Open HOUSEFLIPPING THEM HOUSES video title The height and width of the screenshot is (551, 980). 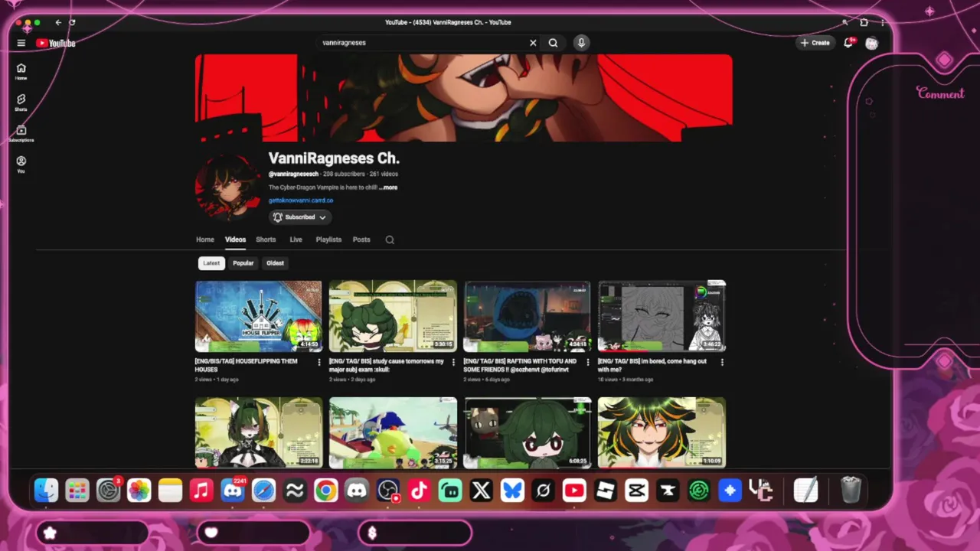click(246, 365)
